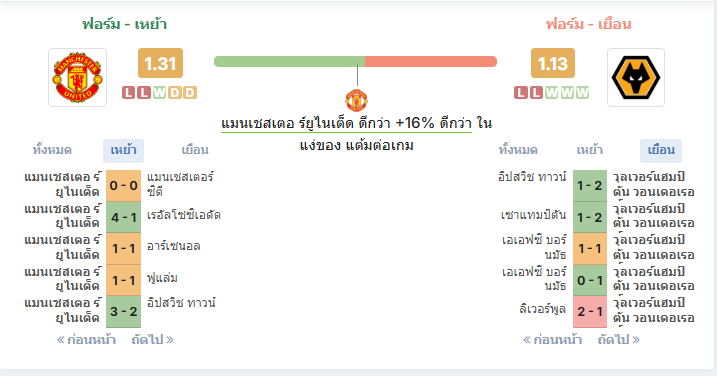The height and width of the screenshot is (376, 717).
Task: Go to ถัดไป page under right results
Action: (619, 340)
